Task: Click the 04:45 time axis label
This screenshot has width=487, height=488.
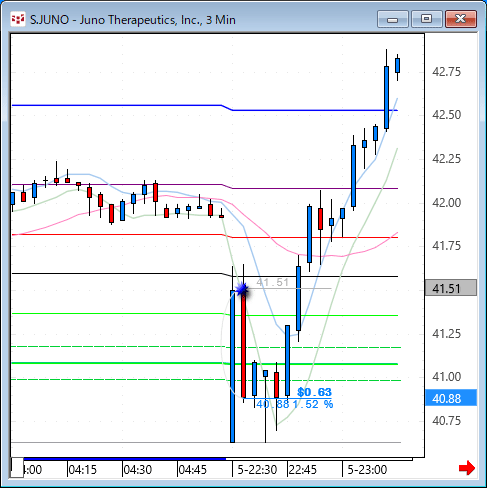Action: 192,470
